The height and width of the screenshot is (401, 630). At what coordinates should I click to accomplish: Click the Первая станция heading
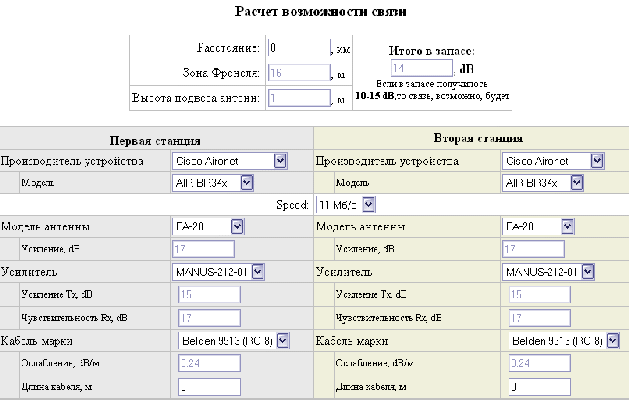pos(155,141)
